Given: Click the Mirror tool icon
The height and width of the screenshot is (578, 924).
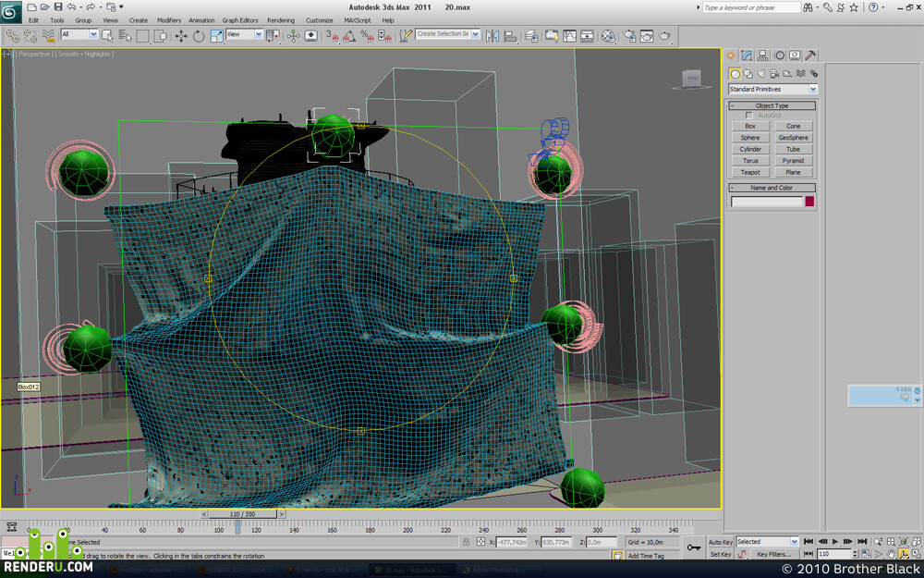Looking at the screenshot, I should pos(492,36).
